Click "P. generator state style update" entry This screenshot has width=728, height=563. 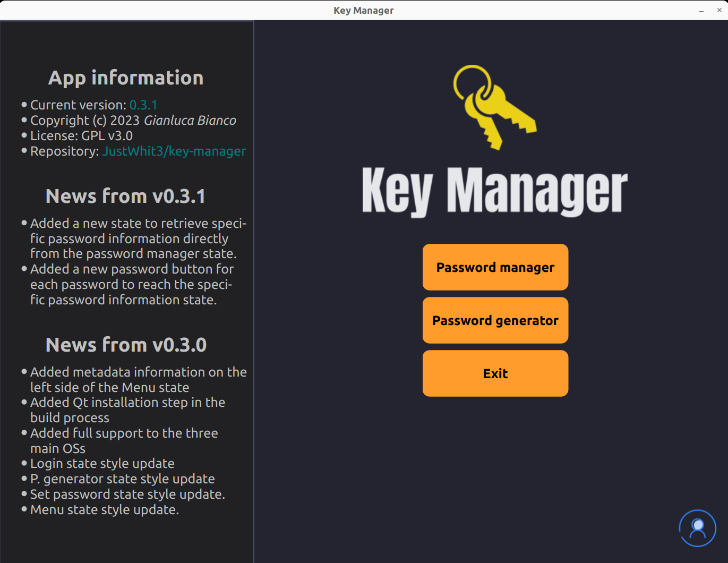[x=123, y=479]
